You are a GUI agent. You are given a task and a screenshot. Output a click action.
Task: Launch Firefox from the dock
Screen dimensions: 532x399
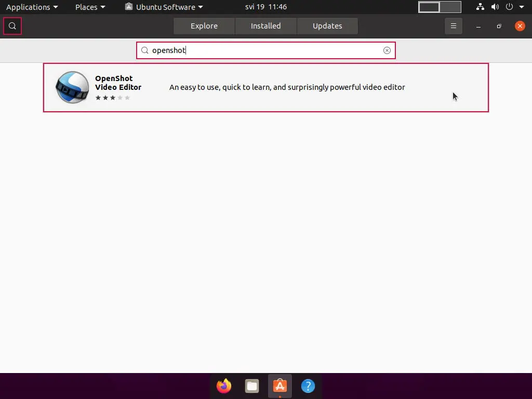click(x=224, y=386)
